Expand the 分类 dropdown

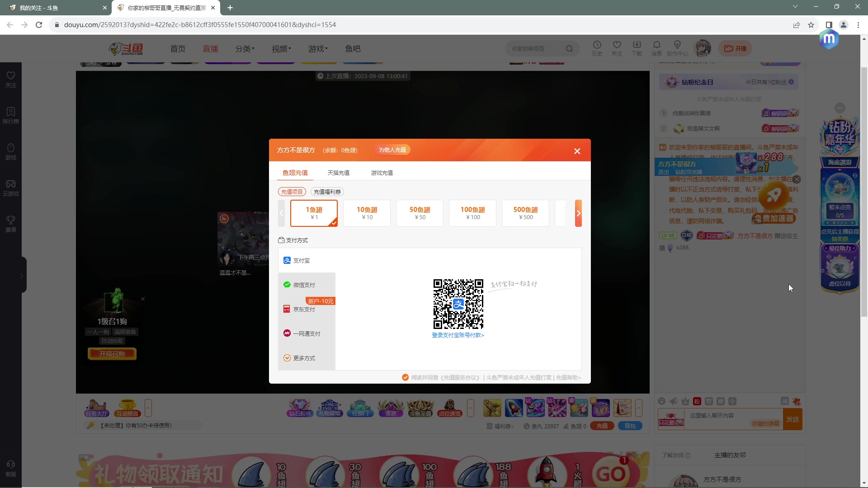coord(245,49)
